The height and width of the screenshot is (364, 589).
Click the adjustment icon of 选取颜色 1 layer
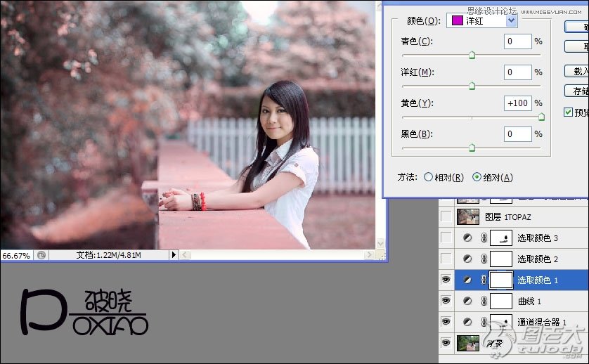[467, 280]
